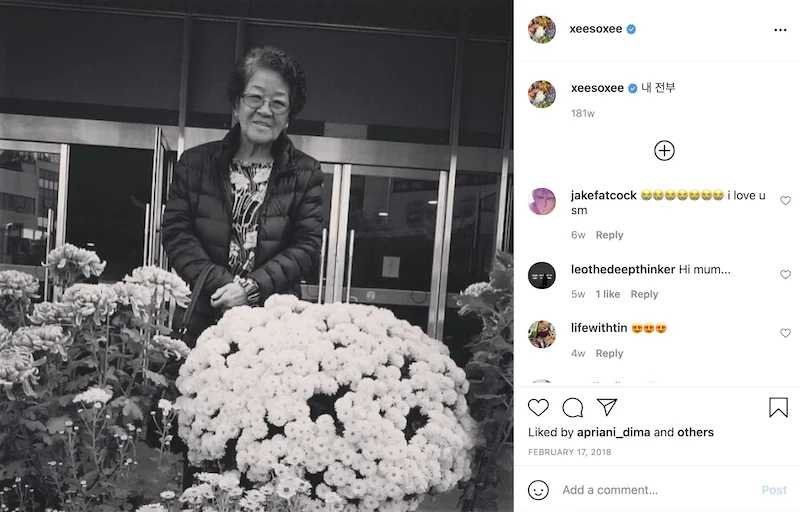This screenshot has width=800, height=512.
Task: Click xeesoxee header profile avatar
Action: [542, 30]
